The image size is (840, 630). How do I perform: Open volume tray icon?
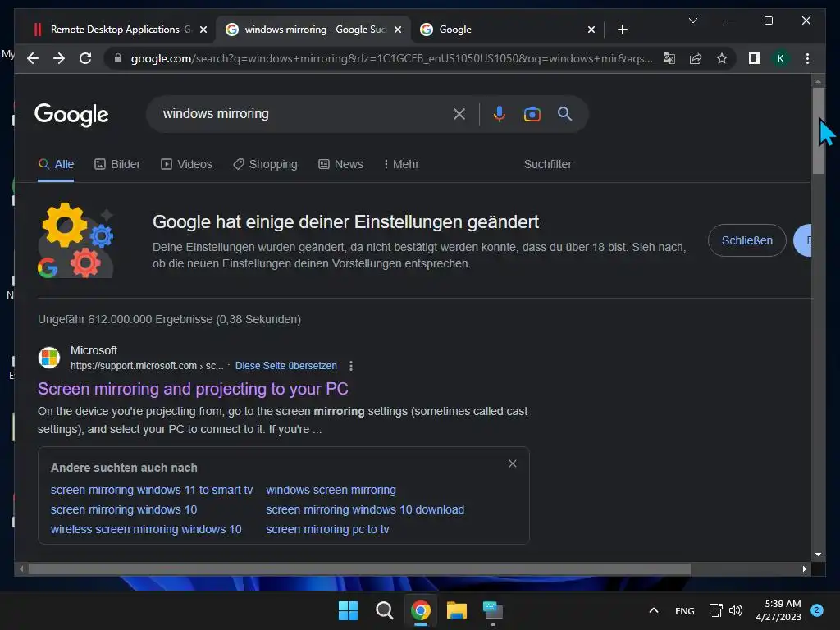tap(736, 610)
